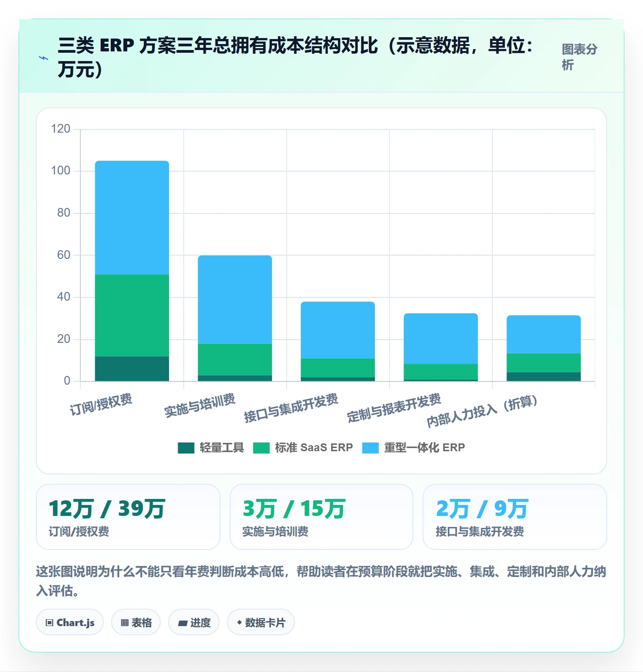The image size is (643, 672).
Task: Select the 进度 tag
Action: coord(194,622)
